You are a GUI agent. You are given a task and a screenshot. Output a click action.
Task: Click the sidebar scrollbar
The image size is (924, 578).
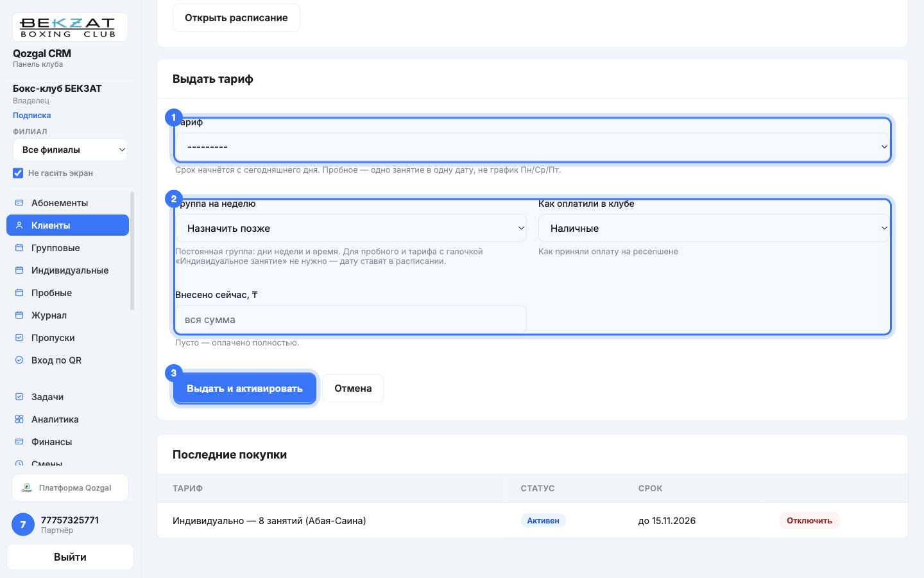point(132,250)
